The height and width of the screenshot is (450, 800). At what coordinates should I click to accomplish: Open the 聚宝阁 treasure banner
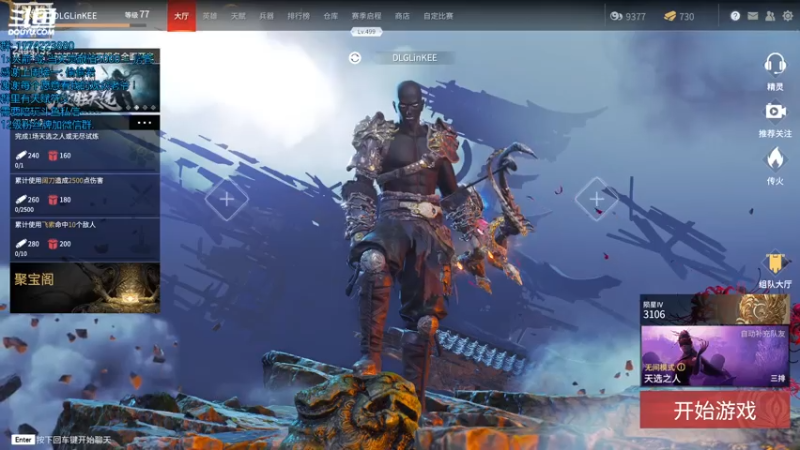pyautogui.click(x=85, y=288)
